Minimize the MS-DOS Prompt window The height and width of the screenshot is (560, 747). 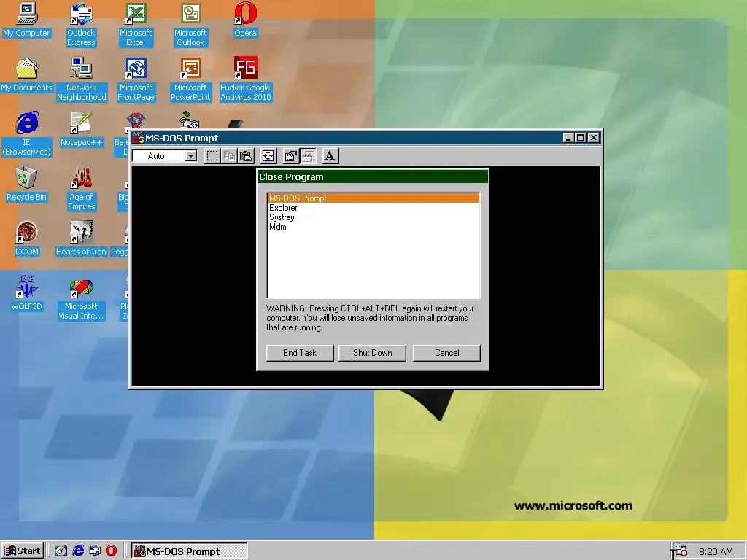568,138
